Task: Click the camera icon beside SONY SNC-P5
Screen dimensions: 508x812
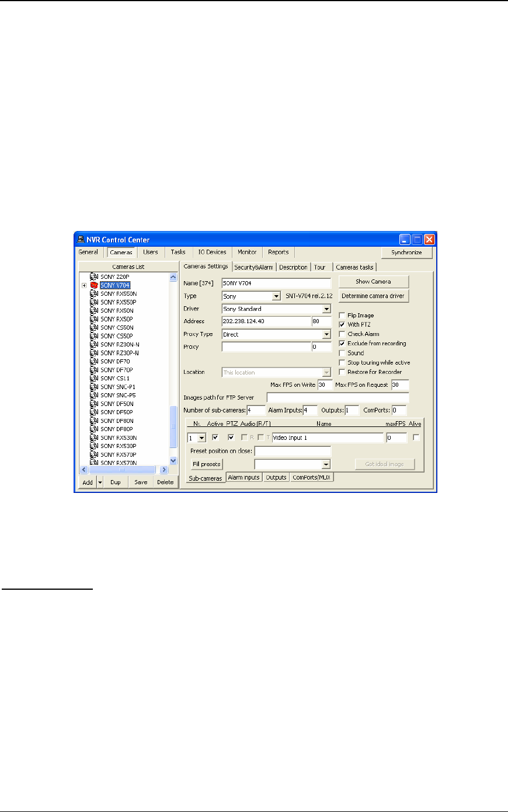Action: [x=94, y=395]
